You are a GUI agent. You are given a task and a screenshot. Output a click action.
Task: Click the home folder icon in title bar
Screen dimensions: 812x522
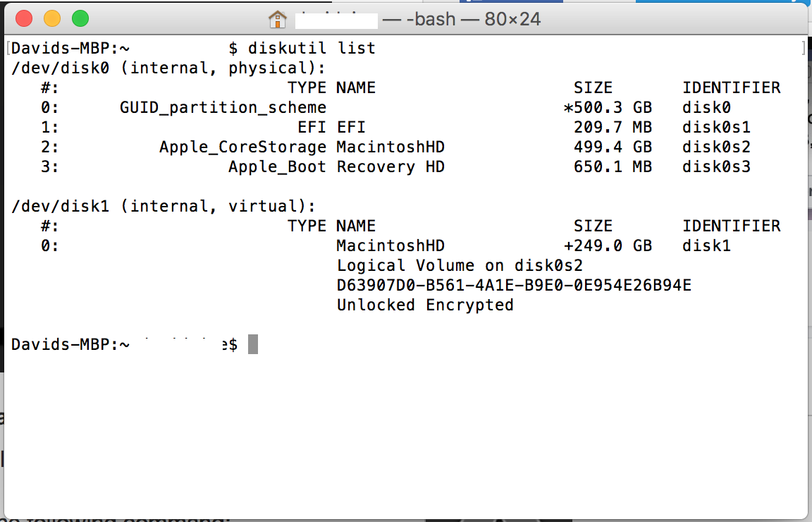pyautogui.click(x=278, y=20)
